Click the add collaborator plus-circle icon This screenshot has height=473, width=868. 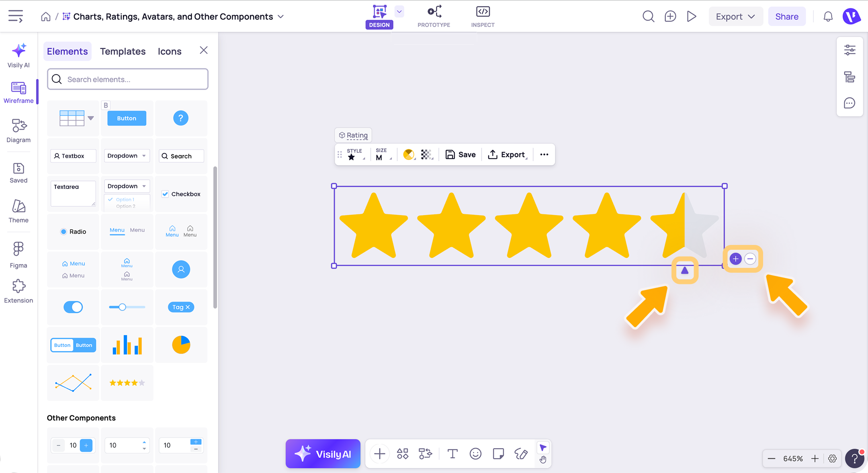[670, 16]
